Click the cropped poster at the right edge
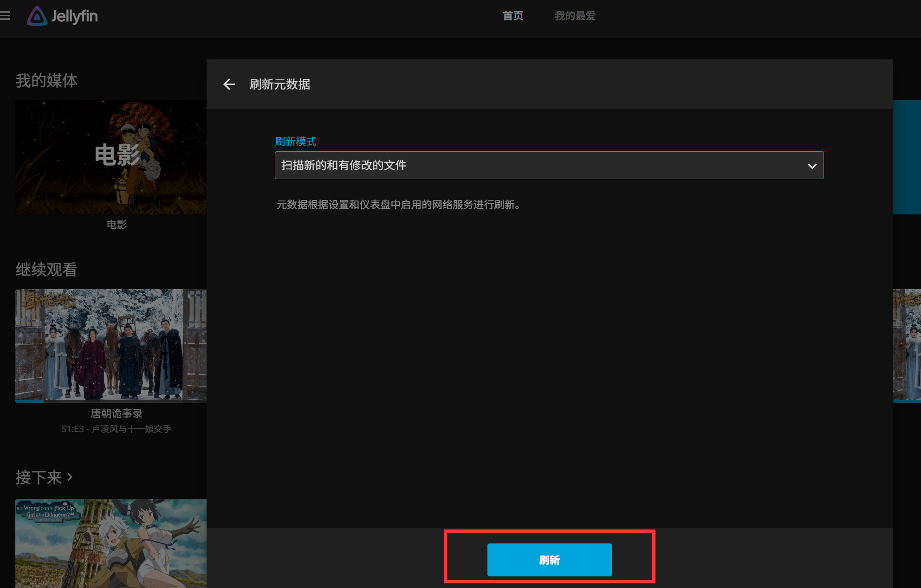This screenshot has width=921, height=588. pos(906,344)
